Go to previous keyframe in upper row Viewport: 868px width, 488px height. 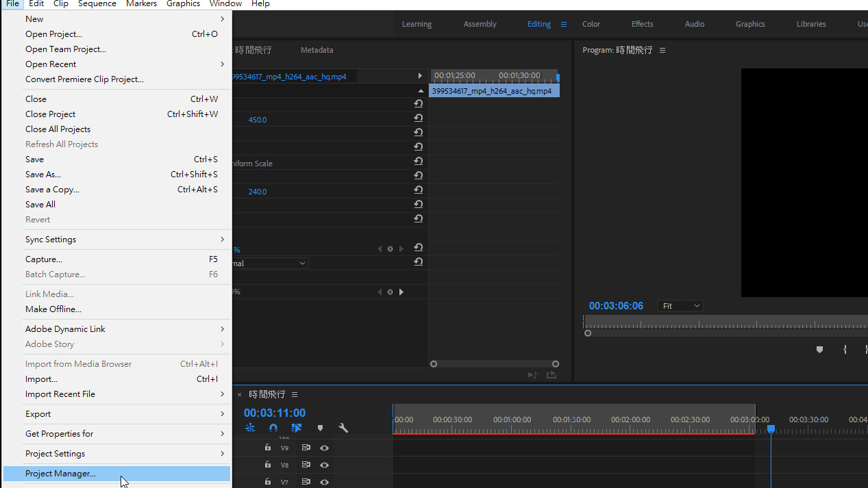[380, 249]
